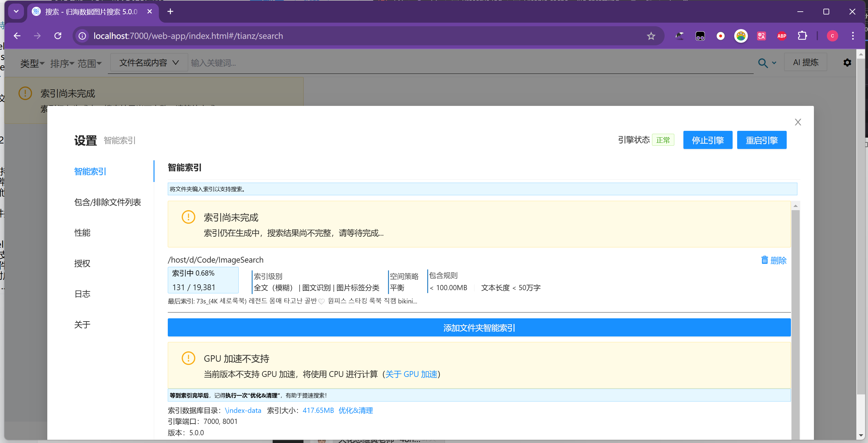Switch to the 授权 settings tab
The width and height of the screenshot is (868, 443).
82,264
